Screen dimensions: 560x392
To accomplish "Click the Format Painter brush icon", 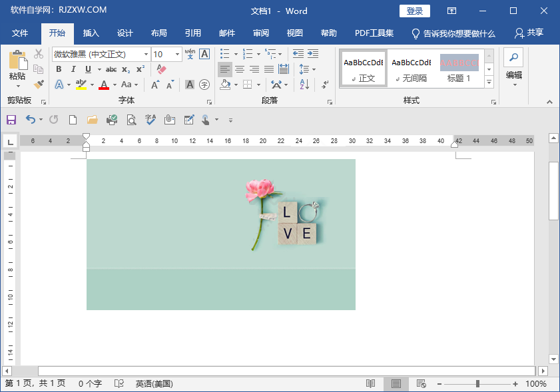I will (39, 85).
